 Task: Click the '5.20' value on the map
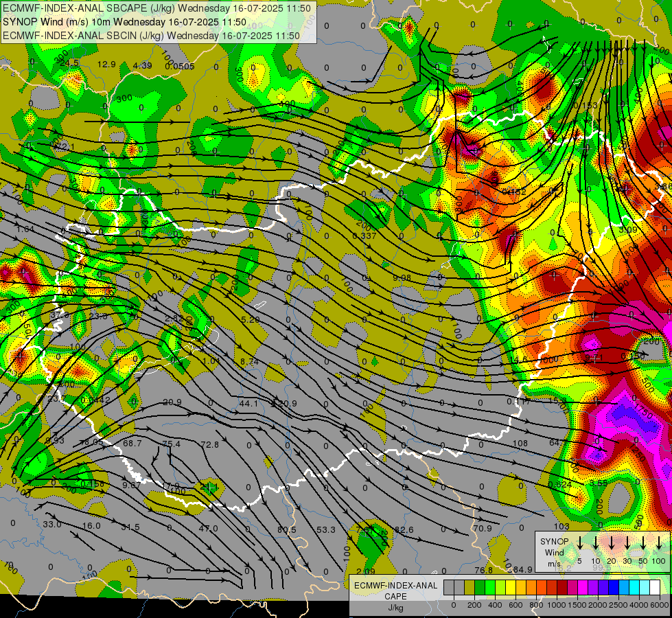click(x=251, y=319)
